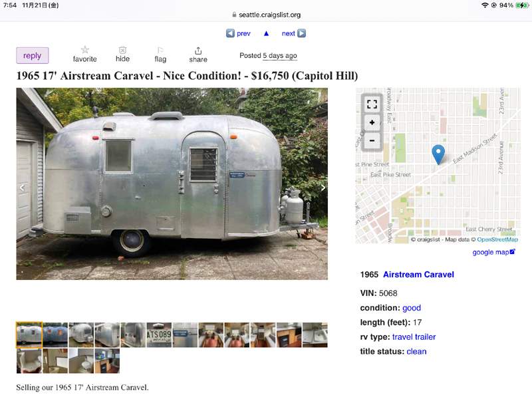
Task: Hide this posting with the hide icon
Action: tap(122, 50)
